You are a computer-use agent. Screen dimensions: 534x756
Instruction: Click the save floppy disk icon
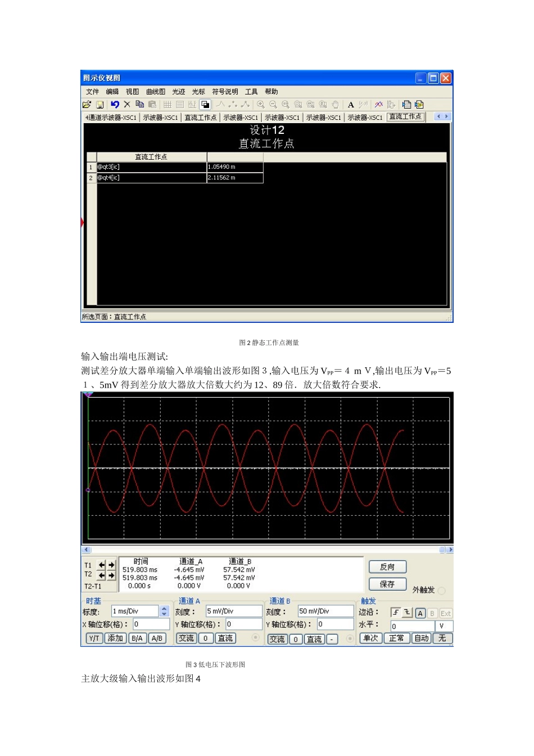click(99, 105)
